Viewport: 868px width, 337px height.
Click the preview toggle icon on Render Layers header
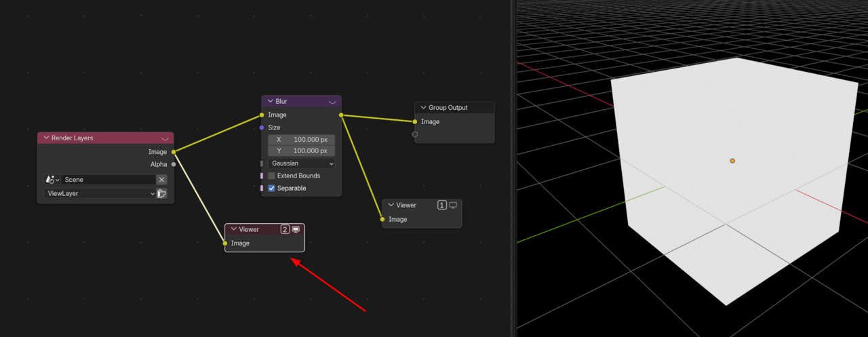[165, 138]
